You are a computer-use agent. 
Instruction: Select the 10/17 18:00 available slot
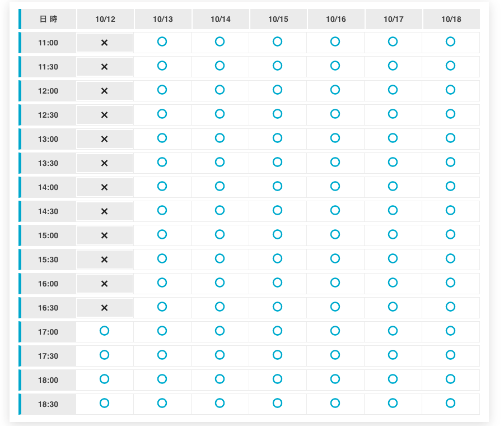point(393,379)
